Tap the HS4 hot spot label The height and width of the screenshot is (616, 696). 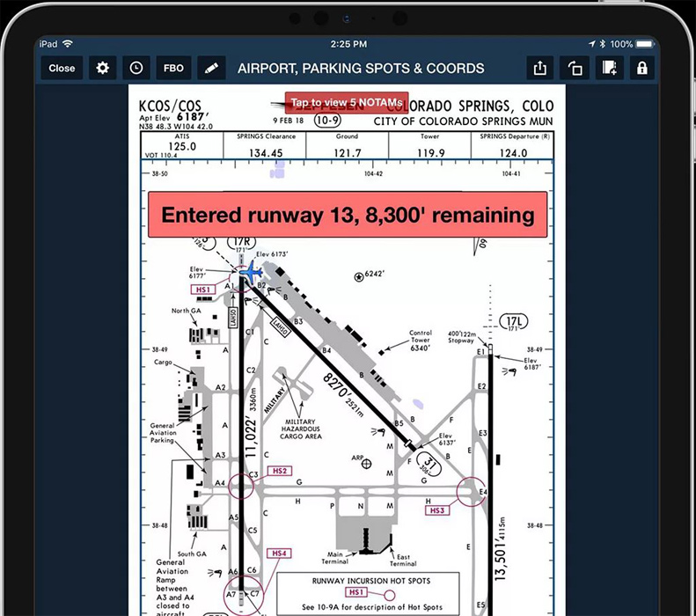(280, 554)
